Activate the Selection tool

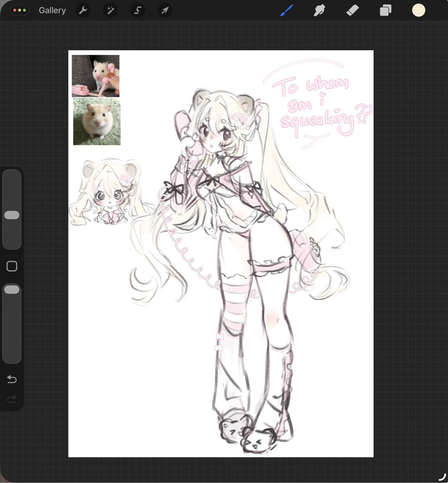click(x=138, y=10)
